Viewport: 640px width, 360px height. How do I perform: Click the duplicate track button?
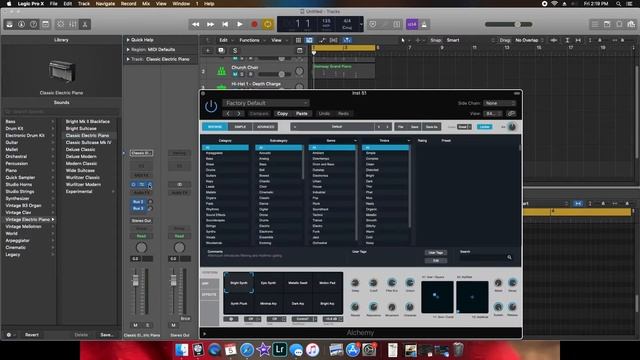click(221, 51)
